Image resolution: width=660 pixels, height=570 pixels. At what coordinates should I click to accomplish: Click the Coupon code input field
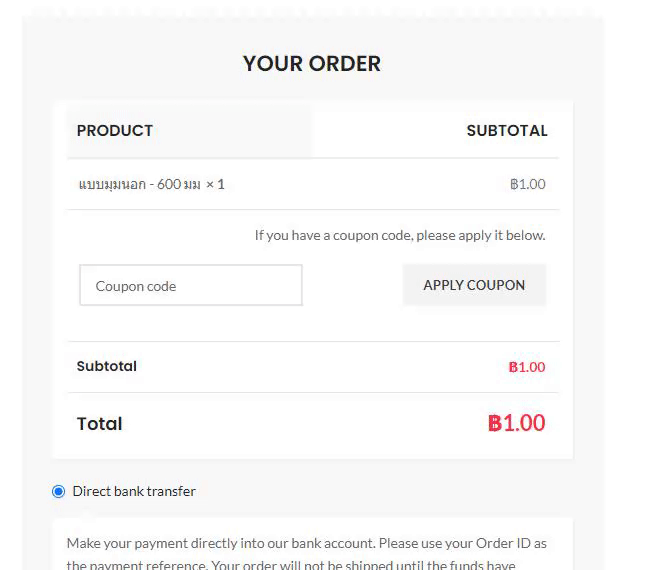[x=190, y=286]
